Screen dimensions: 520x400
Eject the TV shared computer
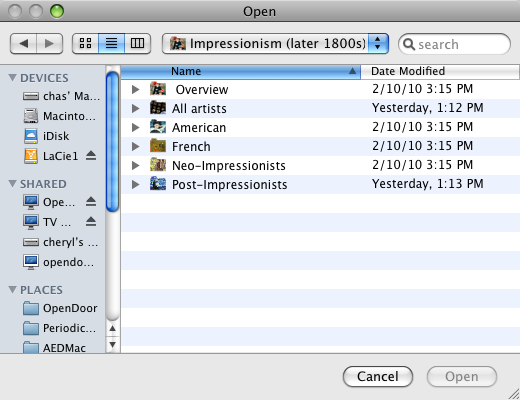[x=91, y=222]
